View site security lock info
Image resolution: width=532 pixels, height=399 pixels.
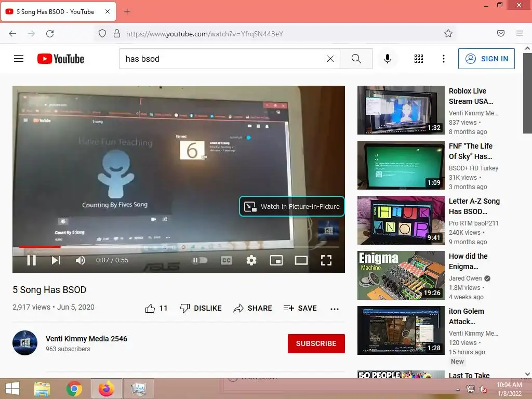117,33
